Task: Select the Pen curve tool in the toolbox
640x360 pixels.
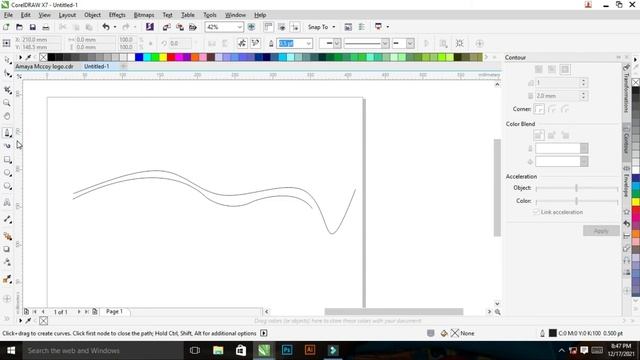Action: 7,133
